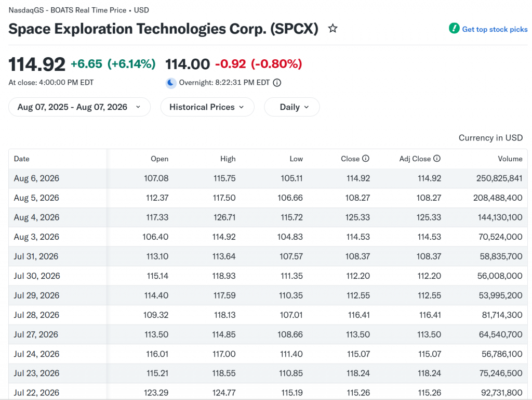The image size is (532, 400).
Task: Select the Jul 22, 2026 row date
Action: tap(36, 393)
